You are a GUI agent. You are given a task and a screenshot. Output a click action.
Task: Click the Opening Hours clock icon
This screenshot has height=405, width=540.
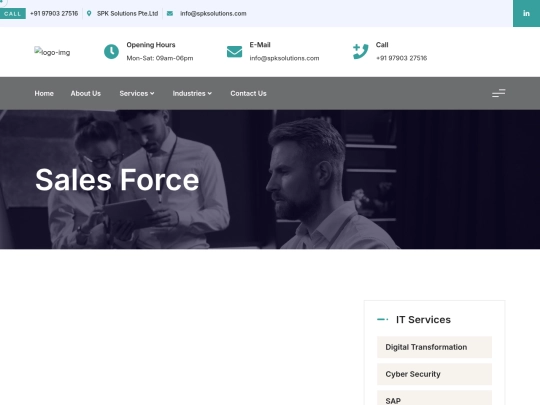[111, 52]
